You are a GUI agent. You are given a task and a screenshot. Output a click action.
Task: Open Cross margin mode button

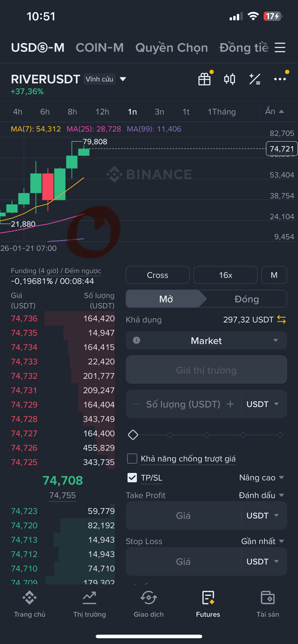coord(158,275)
